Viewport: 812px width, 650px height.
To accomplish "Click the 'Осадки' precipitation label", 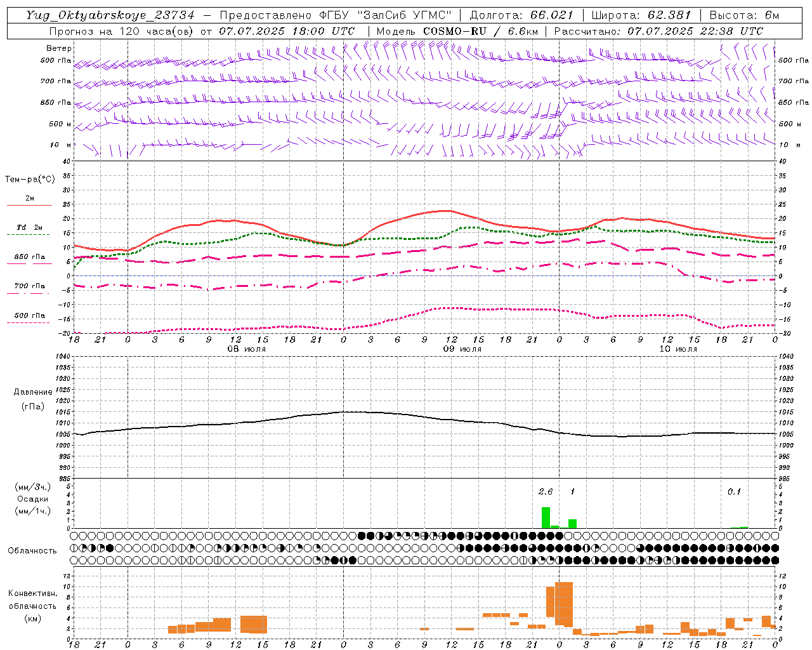I will [x=33, y=499].
